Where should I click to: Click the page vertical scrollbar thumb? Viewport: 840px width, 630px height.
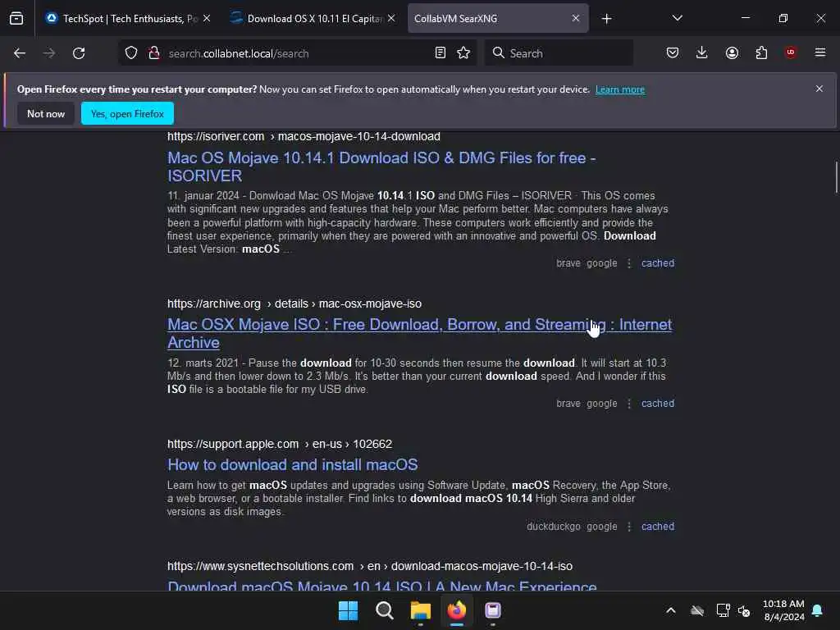point(836,176)
